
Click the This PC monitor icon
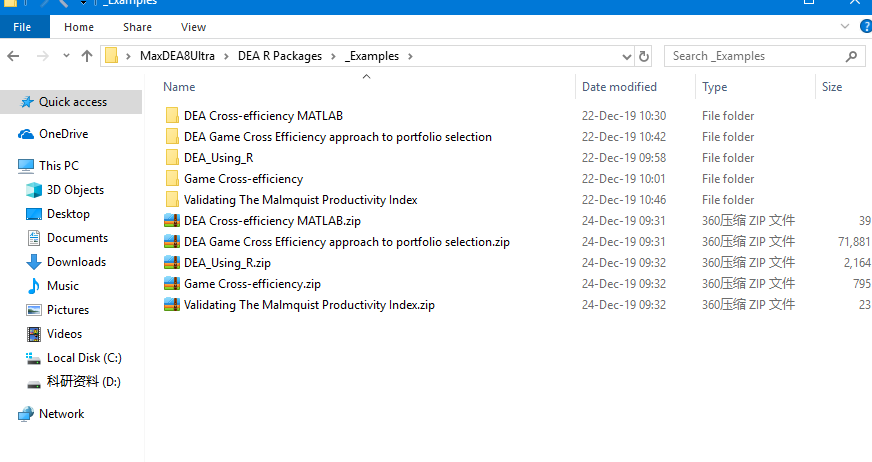pyautogui.click(x=26, y=166)
